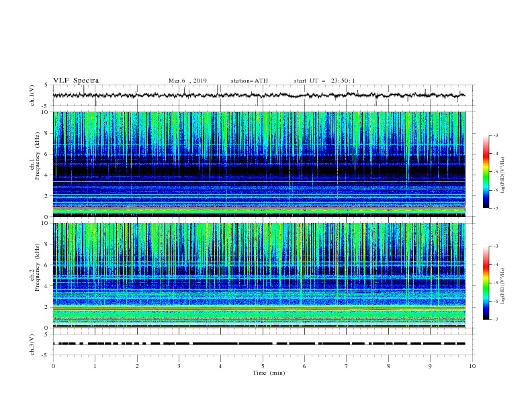Click the ch.2 spectrogram panel

pos(259,275)
